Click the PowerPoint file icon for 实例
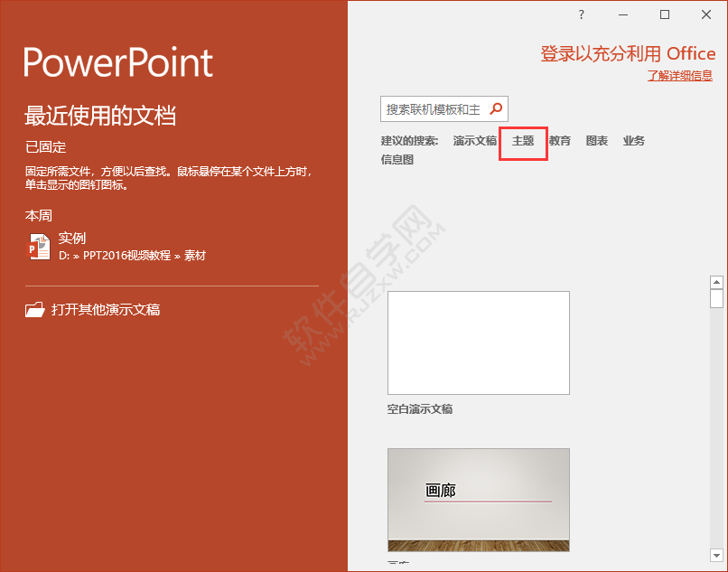Image resolution: width=728 pixels, height=572 pixels. (x=39, y=247)
